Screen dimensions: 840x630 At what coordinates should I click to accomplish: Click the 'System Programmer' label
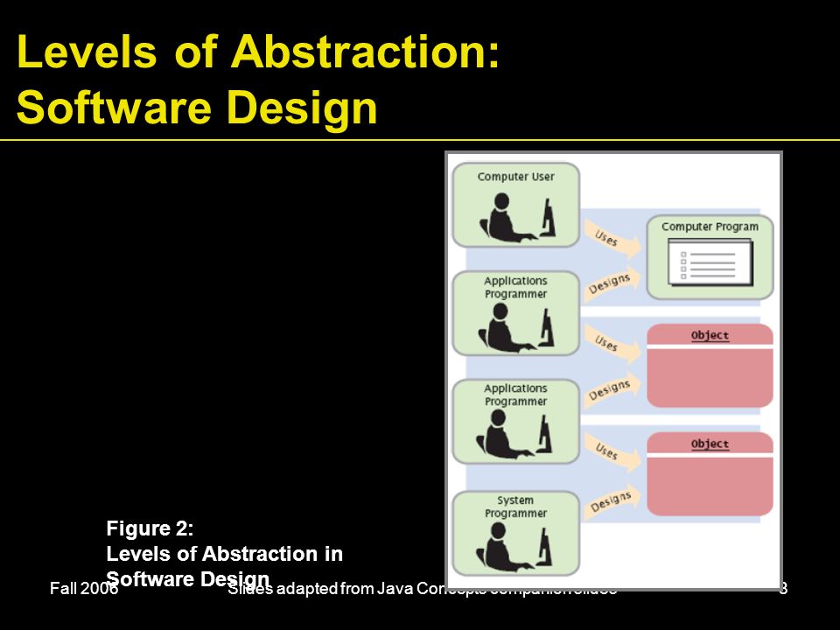click(515, 507)
